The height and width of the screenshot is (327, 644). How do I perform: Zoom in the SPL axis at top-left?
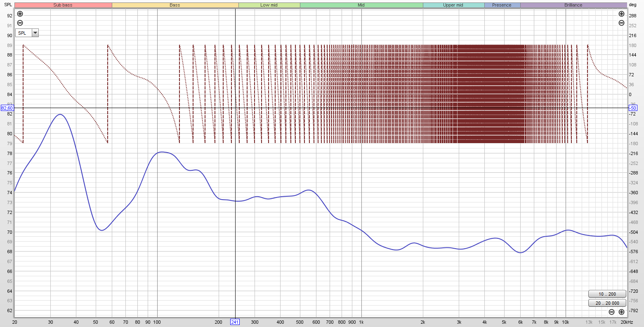pos(20,14)
